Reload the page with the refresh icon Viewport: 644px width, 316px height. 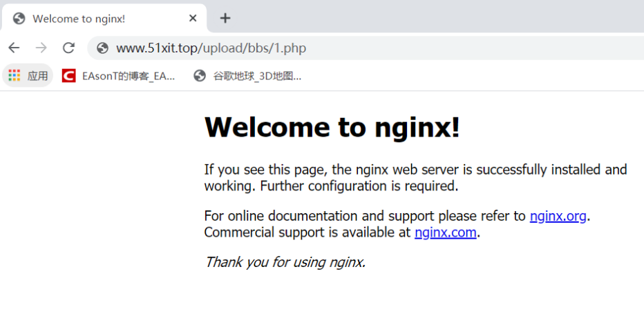pyautogui.click(x=68, y=48)
